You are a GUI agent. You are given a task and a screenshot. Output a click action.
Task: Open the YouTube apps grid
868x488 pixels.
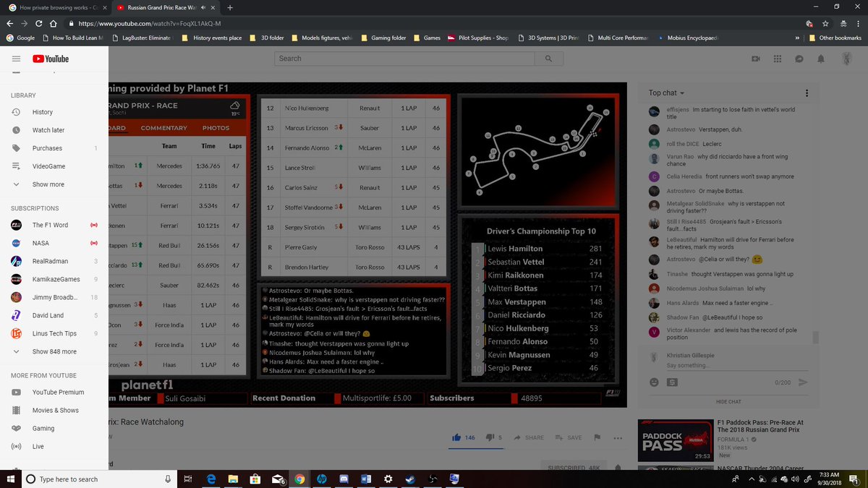coord(778,59)
